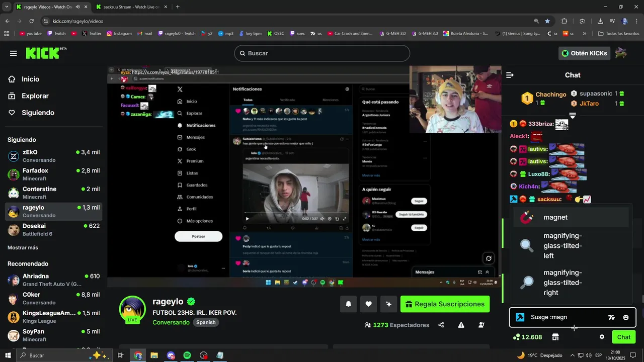Select the magnet emoji suggestion
Viewport: 644px width, 362px height.
[571, 218]
